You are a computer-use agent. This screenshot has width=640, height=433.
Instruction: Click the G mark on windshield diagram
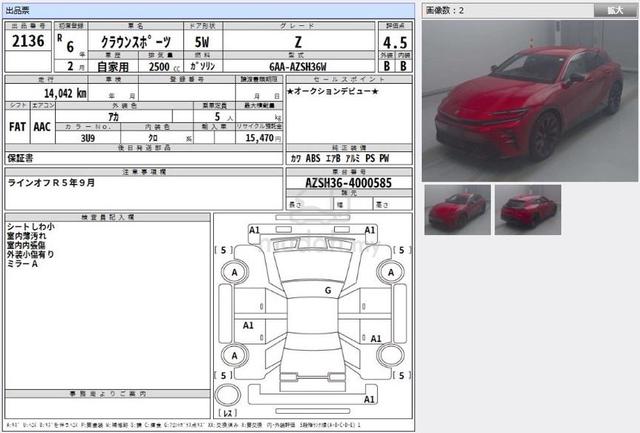328,291
